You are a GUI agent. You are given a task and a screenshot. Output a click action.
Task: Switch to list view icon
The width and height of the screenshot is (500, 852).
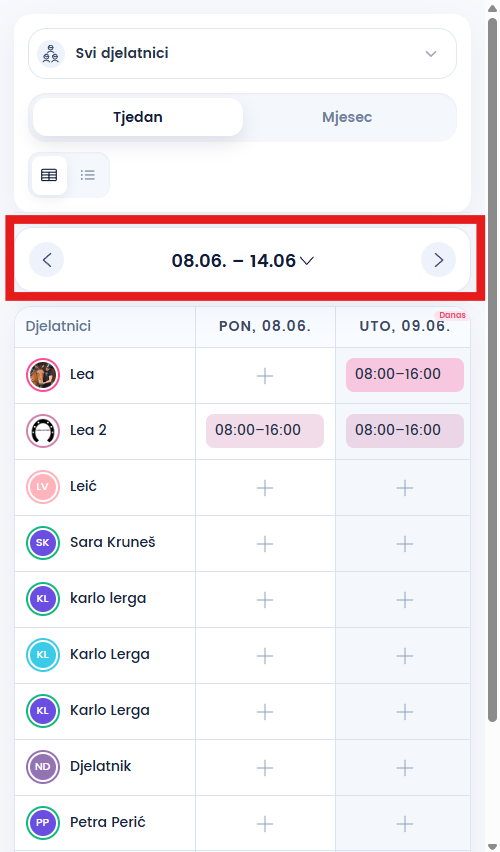88,175
